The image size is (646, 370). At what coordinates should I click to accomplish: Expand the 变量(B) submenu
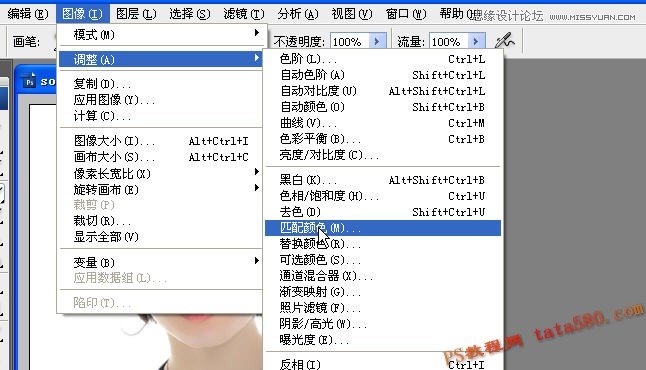161,262
